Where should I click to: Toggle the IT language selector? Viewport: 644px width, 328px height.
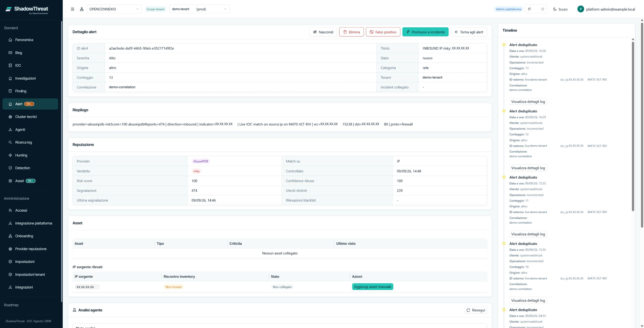tap(536, 9)
